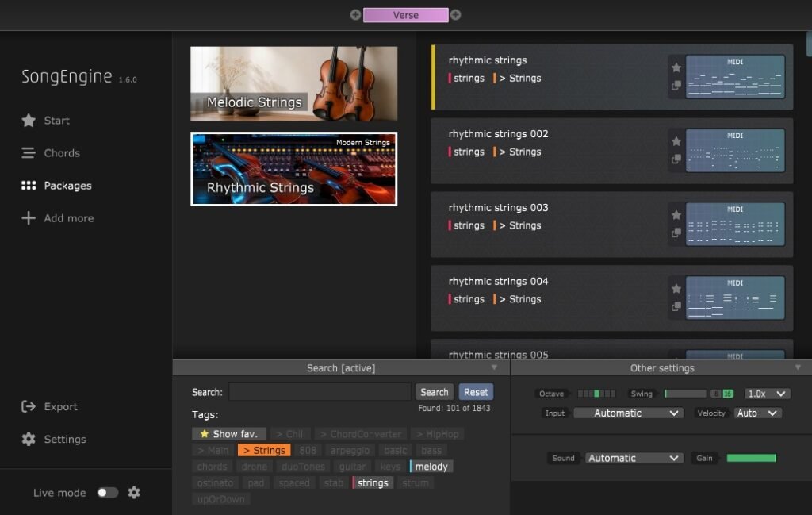Select the Rhythmic Strings package
Image resolution: width=812 pixels, height=515 pixels.
[293, 169]
